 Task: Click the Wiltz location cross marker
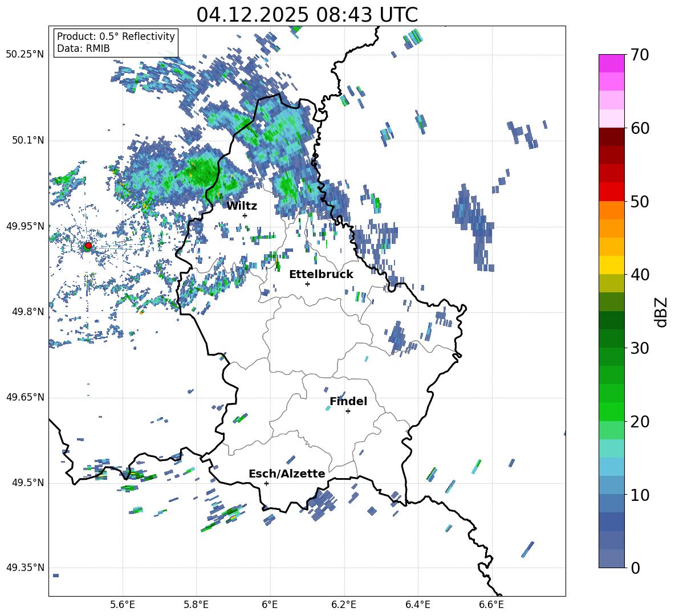click(x=245, y=215)
